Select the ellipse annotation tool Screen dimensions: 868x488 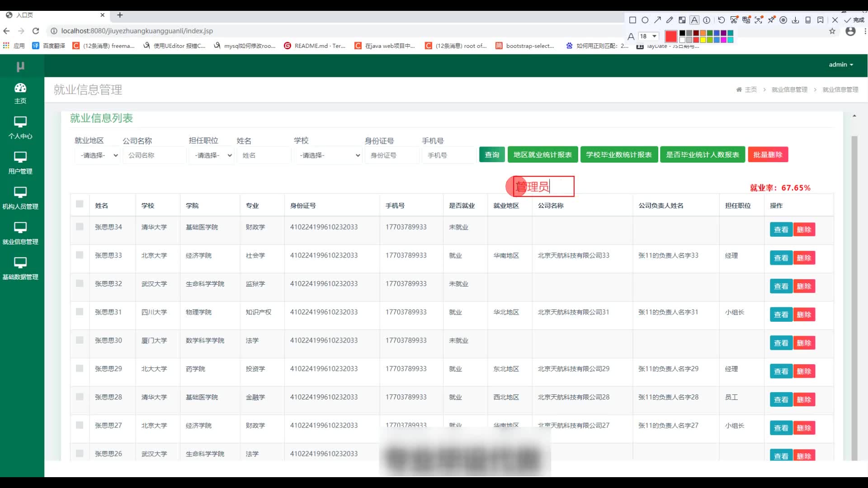(645, 20)
